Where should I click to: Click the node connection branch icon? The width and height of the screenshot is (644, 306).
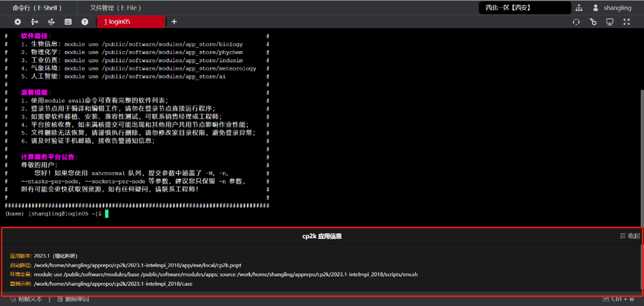pyautogui.click(x=35, y=22)
